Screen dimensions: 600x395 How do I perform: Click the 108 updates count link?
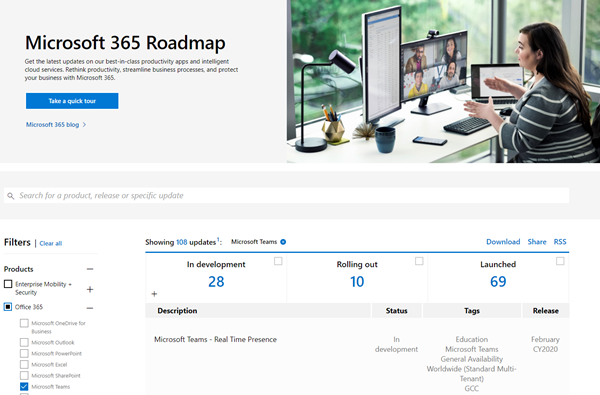coord(182,242)
